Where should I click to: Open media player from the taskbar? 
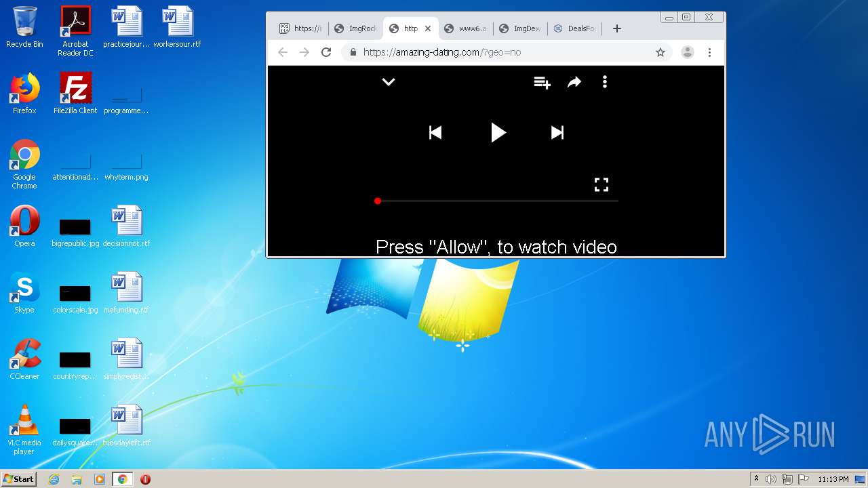click(x=100, y=479)
